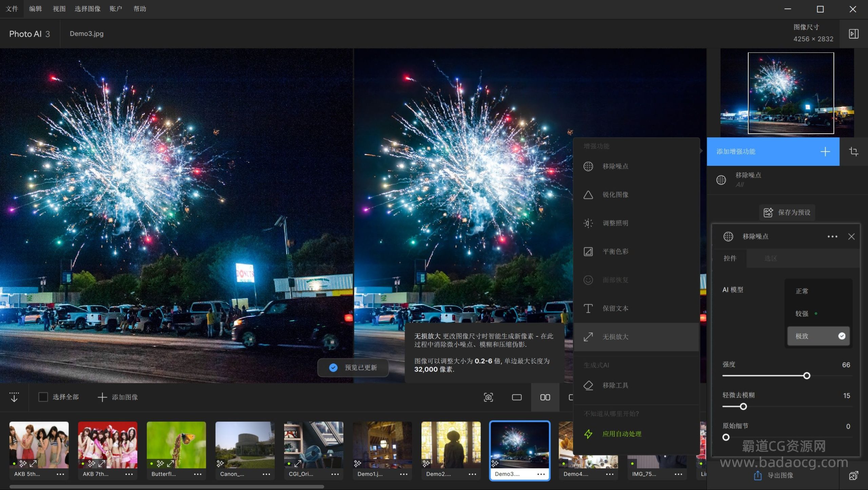Select the 极致 AI model

pyautogui.click(x=818, y=336)
